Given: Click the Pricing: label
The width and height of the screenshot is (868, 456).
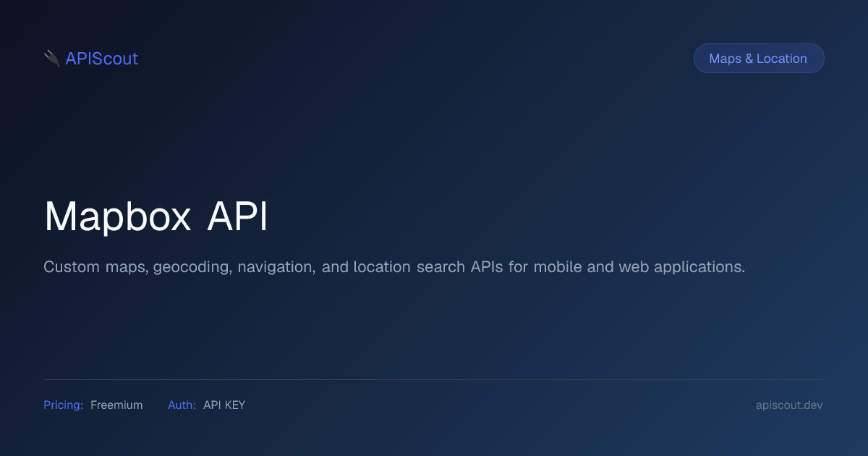Looking at the screenshot, I should tap(63, 405).
